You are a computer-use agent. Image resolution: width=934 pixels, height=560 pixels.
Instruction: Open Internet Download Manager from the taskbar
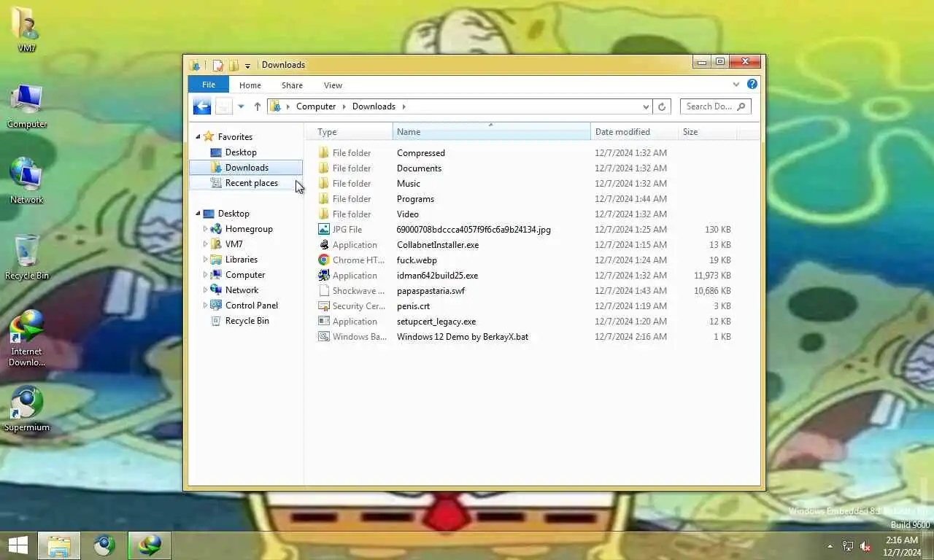click(x=150, y=545)
